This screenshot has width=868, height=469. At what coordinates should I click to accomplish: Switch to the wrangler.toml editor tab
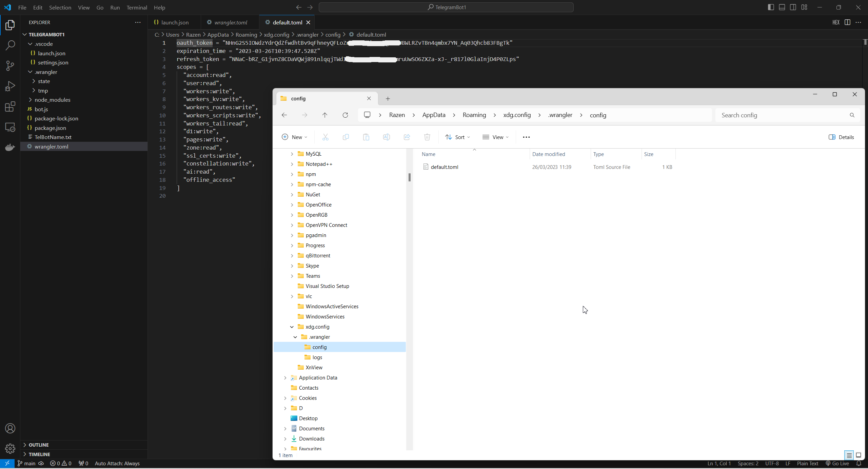point(231,22)
